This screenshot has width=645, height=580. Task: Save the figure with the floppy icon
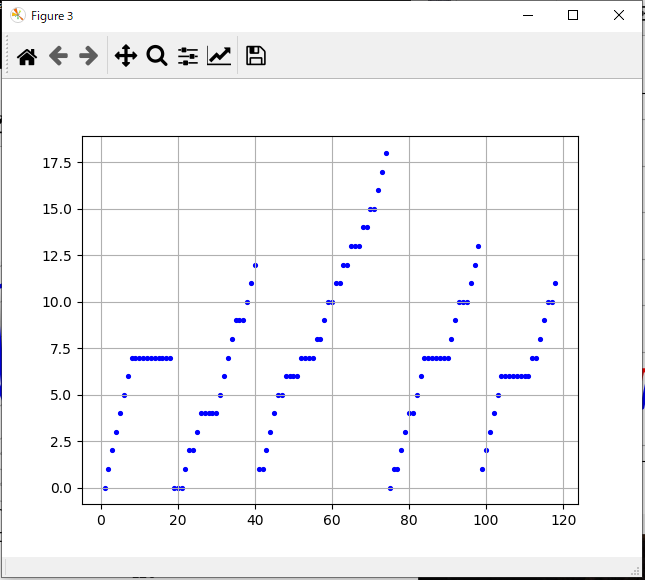[x=256, y=56]
